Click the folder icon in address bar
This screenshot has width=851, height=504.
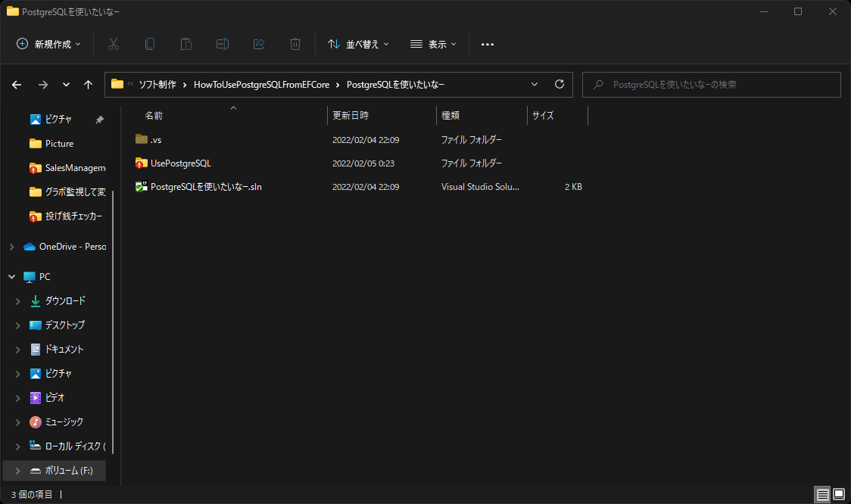117,84
